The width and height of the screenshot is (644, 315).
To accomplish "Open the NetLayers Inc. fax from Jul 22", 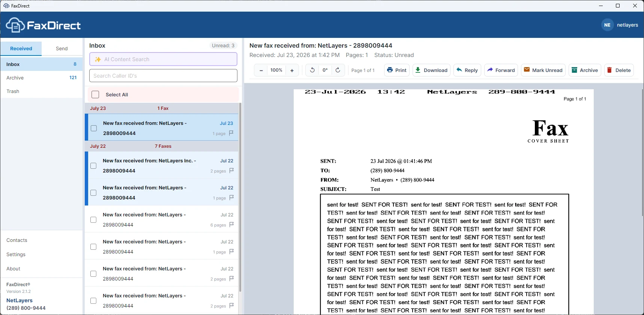I will [162, 165].
